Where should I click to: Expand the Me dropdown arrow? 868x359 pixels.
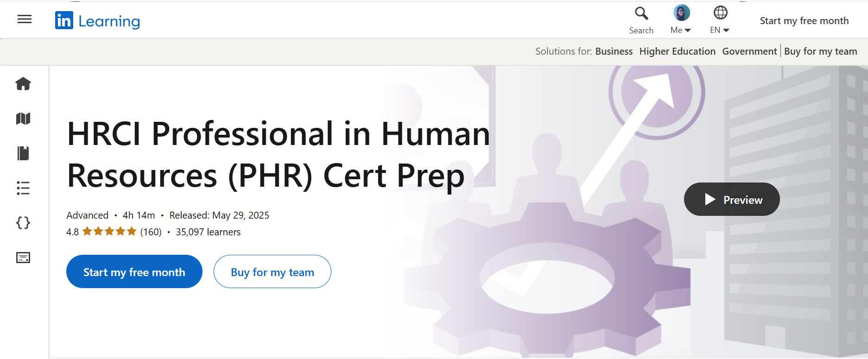click(688, 31)
